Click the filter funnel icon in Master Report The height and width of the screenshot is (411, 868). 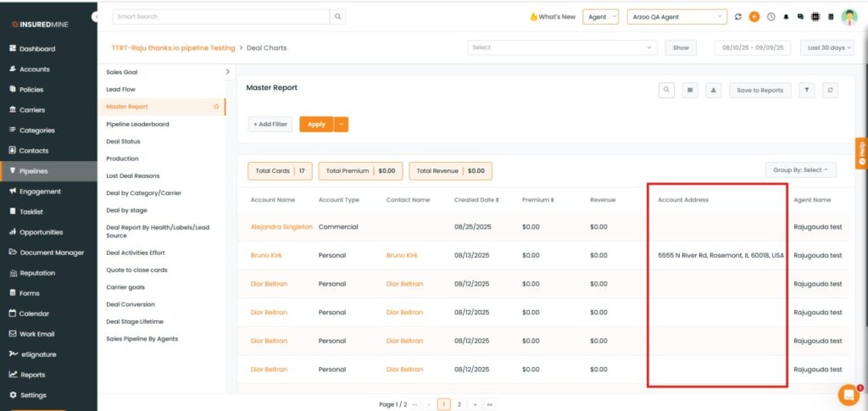[806, 90]
